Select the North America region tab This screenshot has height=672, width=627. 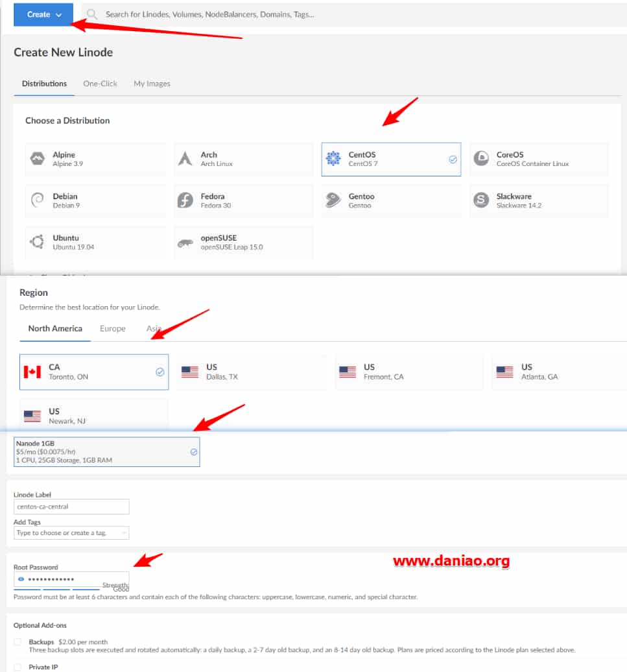coord(55,328)
